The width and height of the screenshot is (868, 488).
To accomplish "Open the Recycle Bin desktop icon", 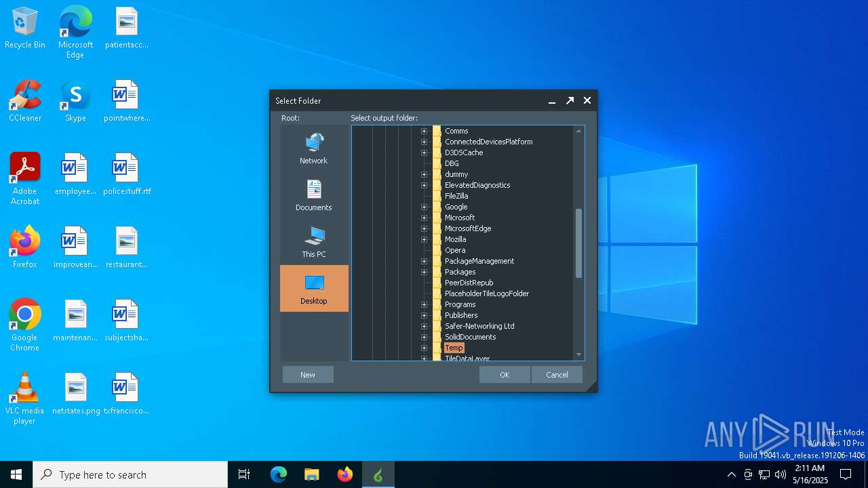I will 25,28.
